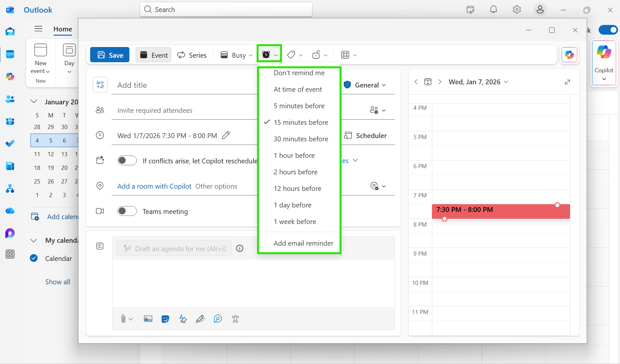Go to today in the day preview
The width and height of the screenshot is (620, 364).
pyautogui.click(x=428, y=82)
